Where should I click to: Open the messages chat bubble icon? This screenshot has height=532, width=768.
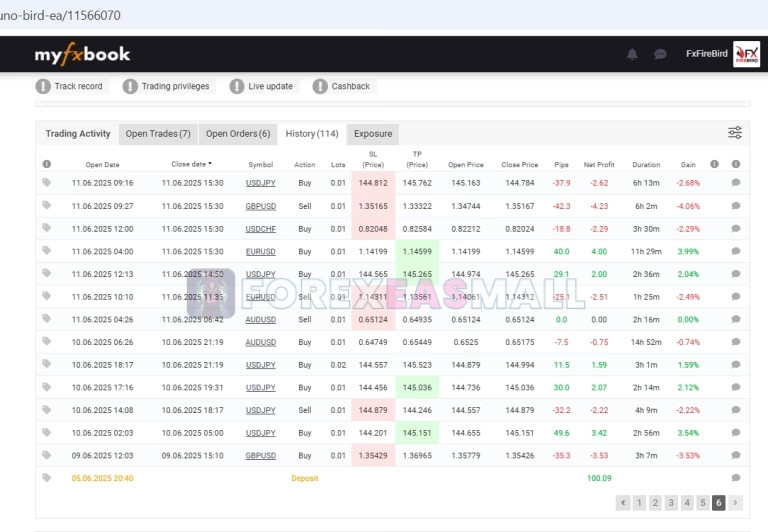(x=660, y=54)
